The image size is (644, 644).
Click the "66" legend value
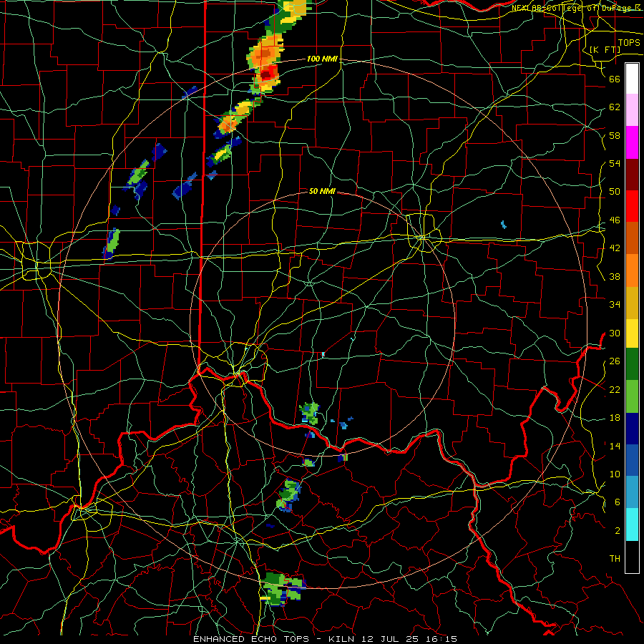coord(615,79)
